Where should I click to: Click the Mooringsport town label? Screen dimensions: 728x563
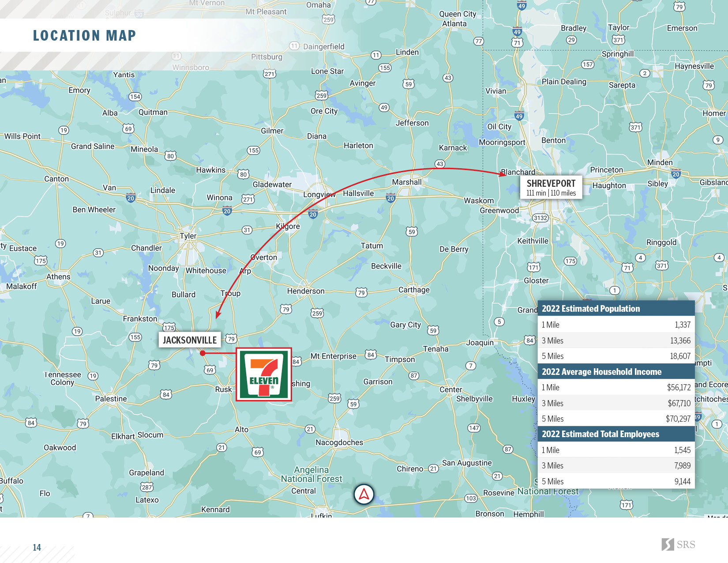coord(502,142)
